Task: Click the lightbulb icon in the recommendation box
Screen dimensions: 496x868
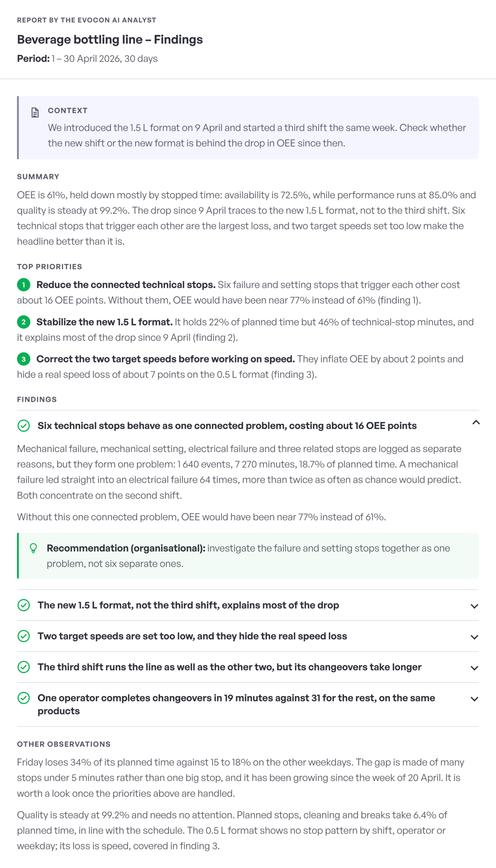Action: [x=33, y=548]
